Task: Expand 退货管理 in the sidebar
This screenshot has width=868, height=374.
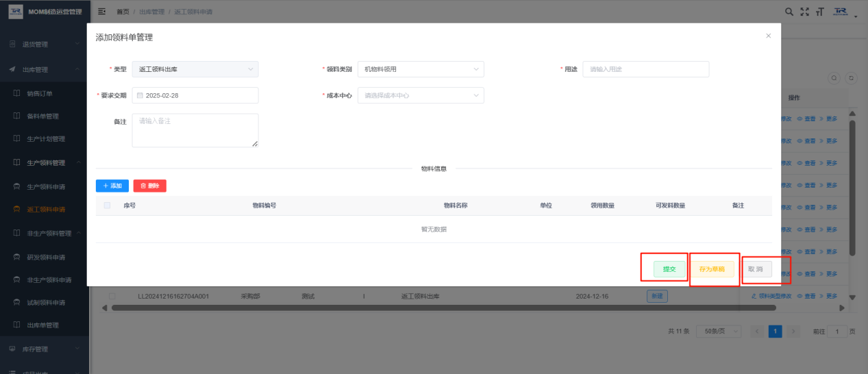Action: pyautogui.click(x=45, y=45)
